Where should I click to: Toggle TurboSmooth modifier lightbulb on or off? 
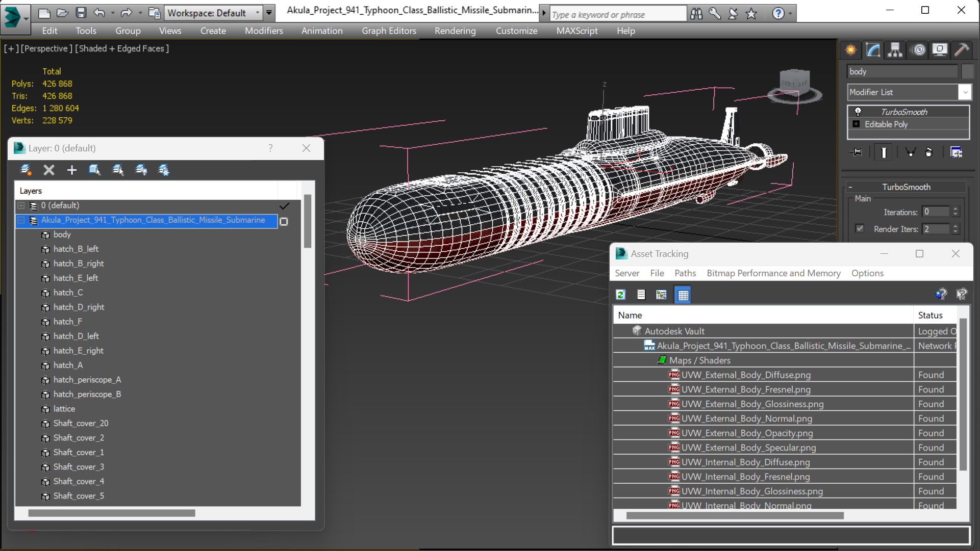click(858, 112)
